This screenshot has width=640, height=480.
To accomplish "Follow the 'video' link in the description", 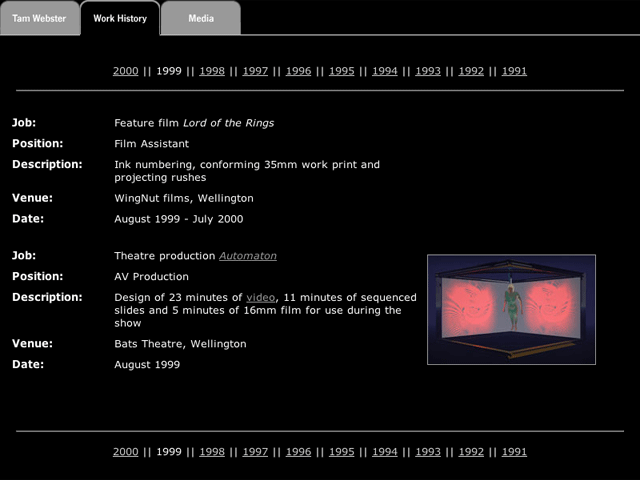I will tap(260, 297).
